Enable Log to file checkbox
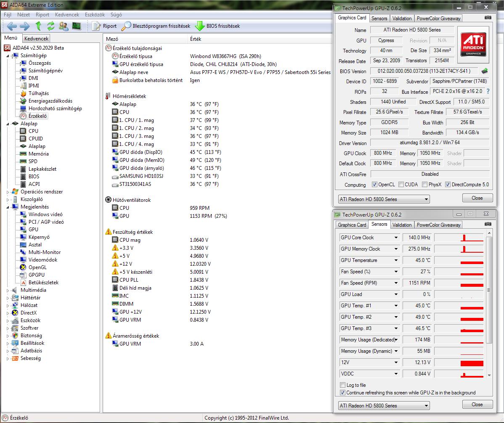This screenshot has width=504, height=423. point(342,385)
